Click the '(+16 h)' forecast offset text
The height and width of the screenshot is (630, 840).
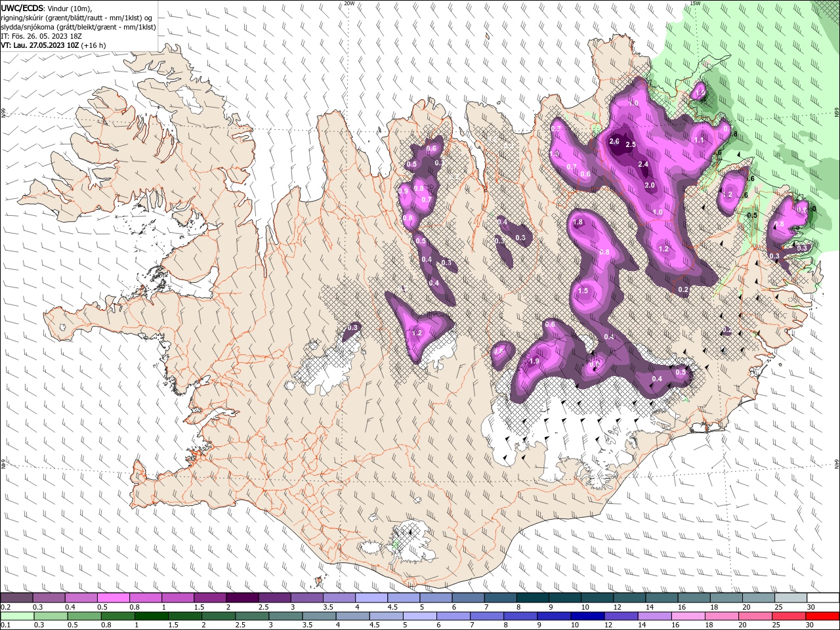(x=94, y=45)
